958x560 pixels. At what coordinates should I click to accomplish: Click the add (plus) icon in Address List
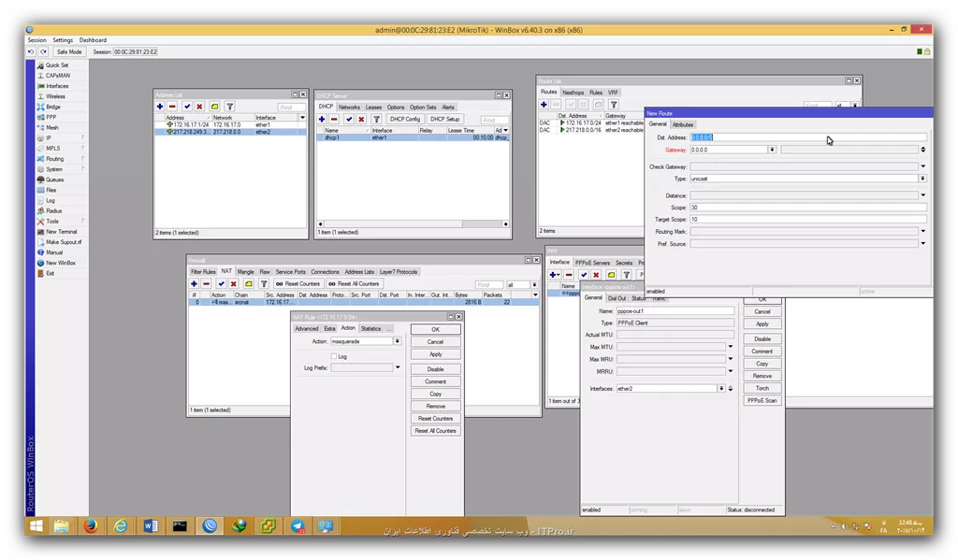click(160, 107)
